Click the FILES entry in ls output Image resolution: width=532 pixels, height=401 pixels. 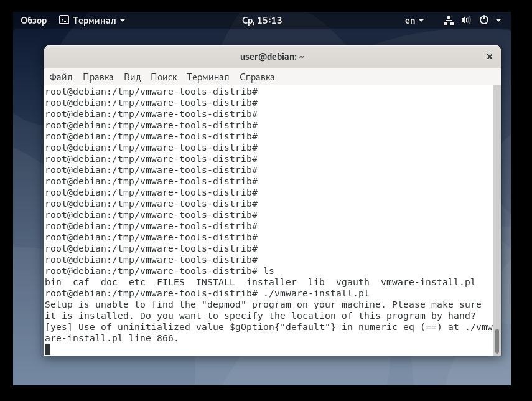(x=170, y=282)
